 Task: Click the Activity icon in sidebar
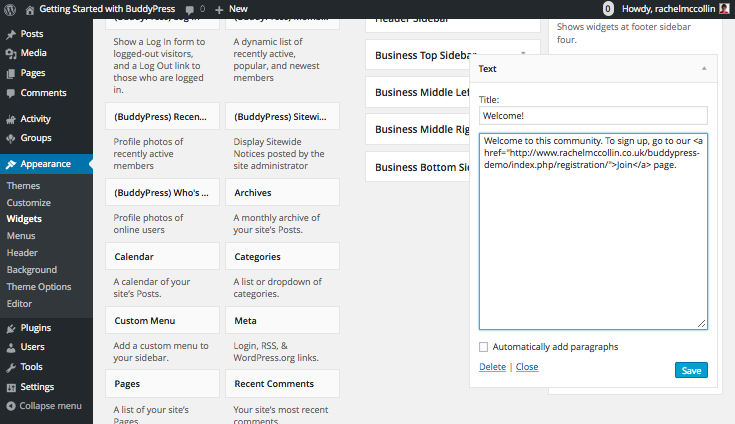pyautogui.click(x=11, y=119)
